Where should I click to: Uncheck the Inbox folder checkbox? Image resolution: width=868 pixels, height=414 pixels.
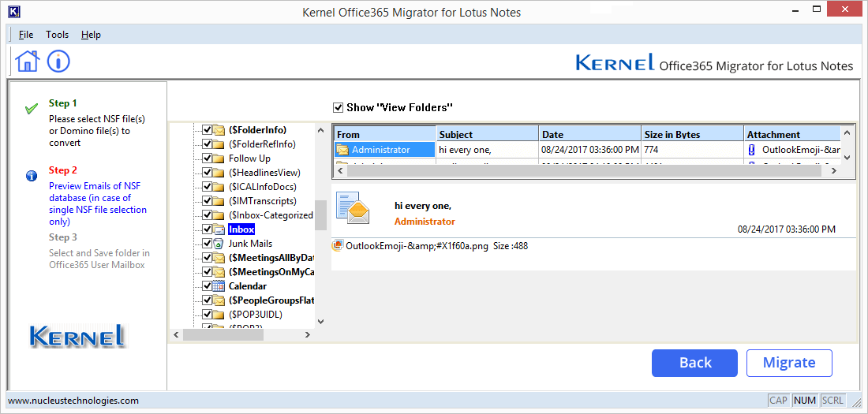[208, 229]
